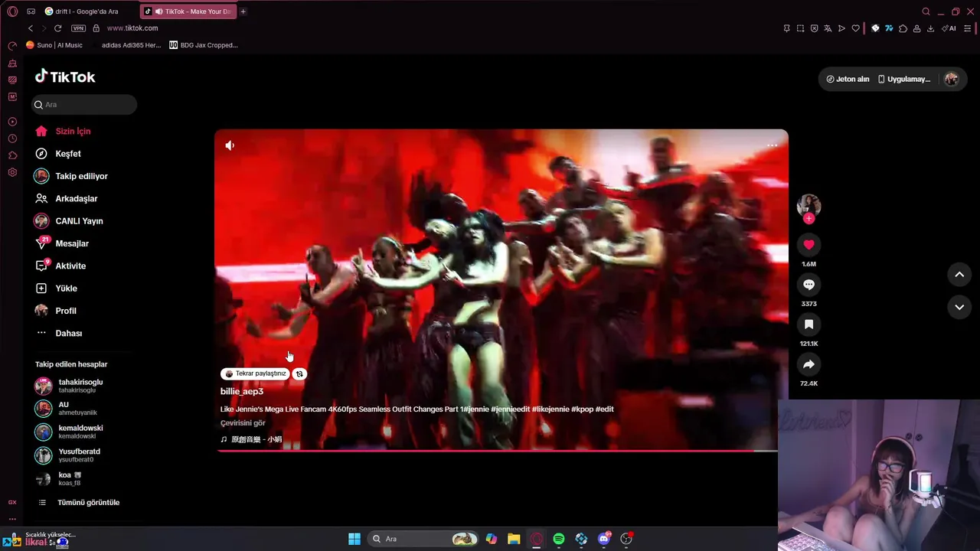Screen dimensions: 980x551
Task: Click the 'Tekrar paylaştınız' repost badge
Action: [x=255, y=373]
